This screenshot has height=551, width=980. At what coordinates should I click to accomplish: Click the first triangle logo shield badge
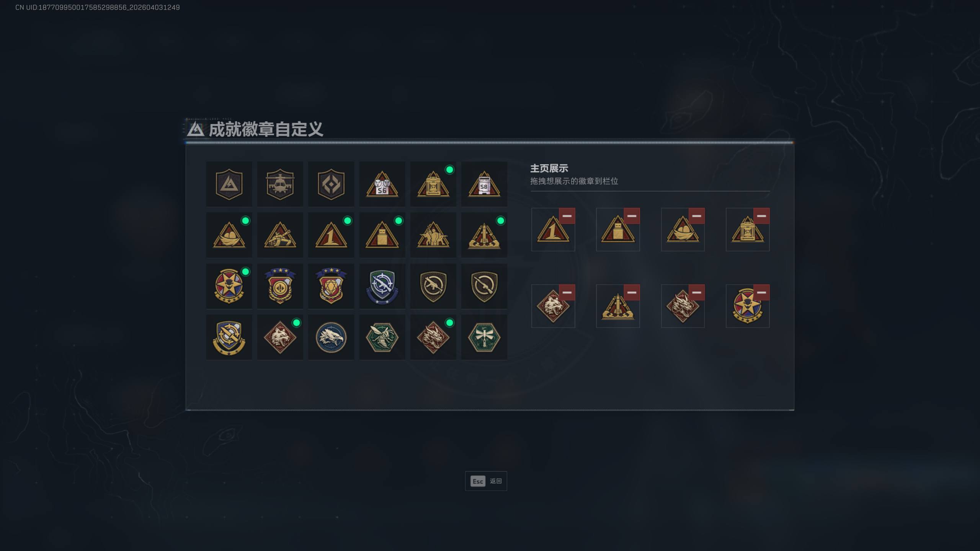pos(229,184)
